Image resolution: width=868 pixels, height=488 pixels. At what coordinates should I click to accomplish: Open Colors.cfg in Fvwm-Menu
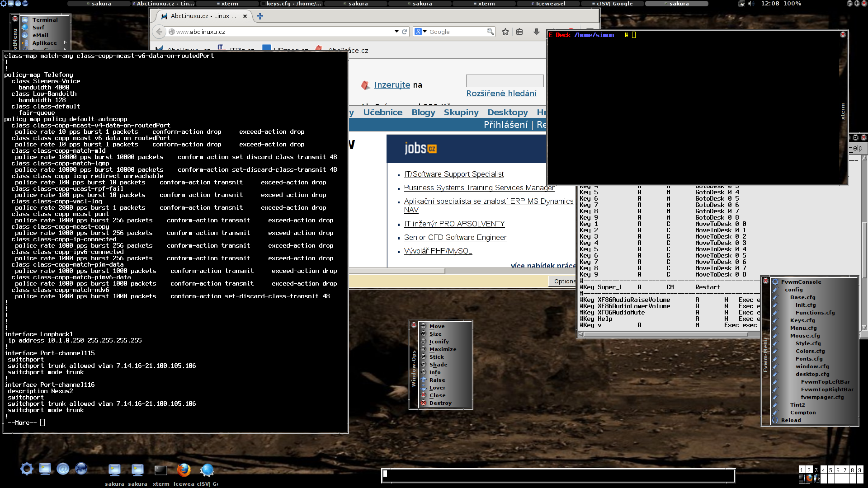tap(810, 351)
